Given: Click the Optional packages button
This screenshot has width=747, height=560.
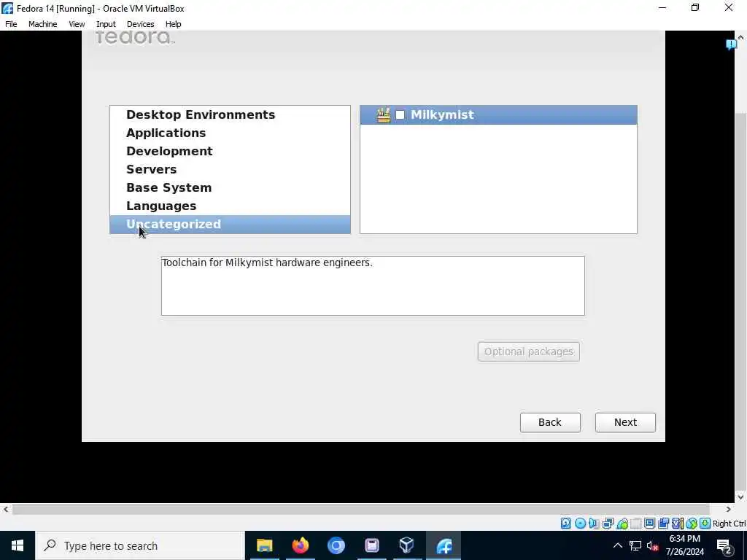Looking at the screenshot, I should 529,351.
